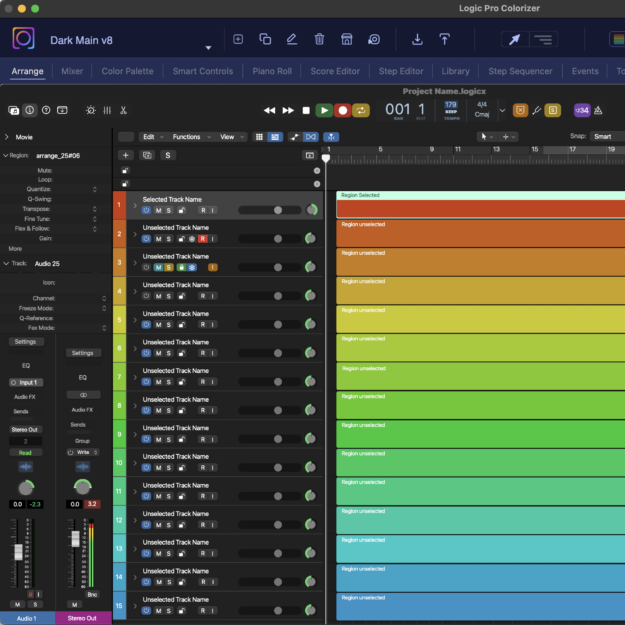Click the download import arrow icon
Viewport: 625px width, 625px height.
(417, 39)
